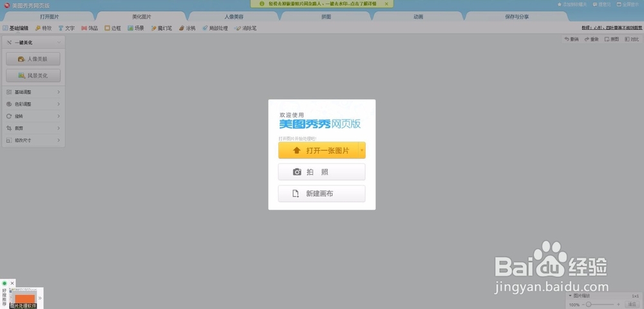Open the 局部处理 local processing tool
The width and height of the screenshot is (644, 309).
215,28
